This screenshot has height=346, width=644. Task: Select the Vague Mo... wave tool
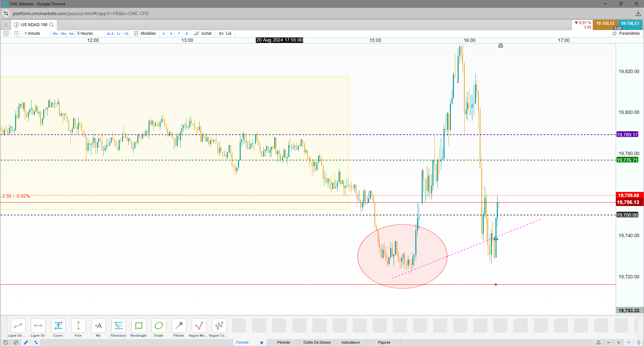point(199,326)
